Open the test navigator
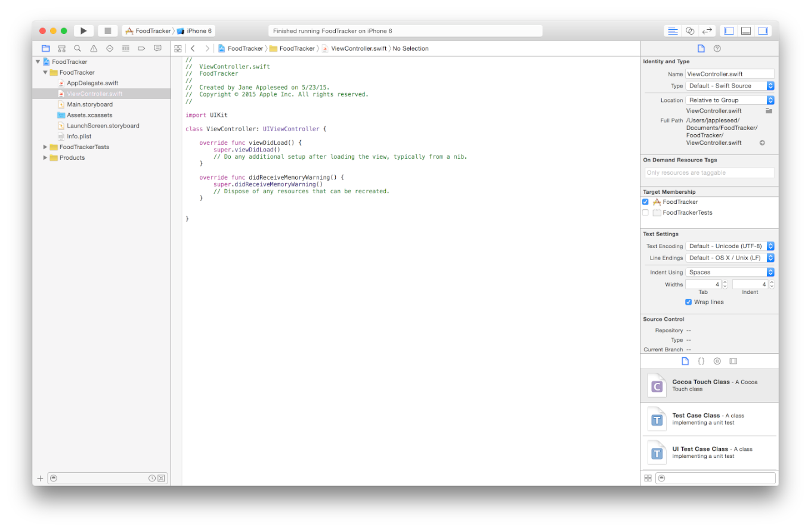811x532 pixels. click(x=110, y=48)
